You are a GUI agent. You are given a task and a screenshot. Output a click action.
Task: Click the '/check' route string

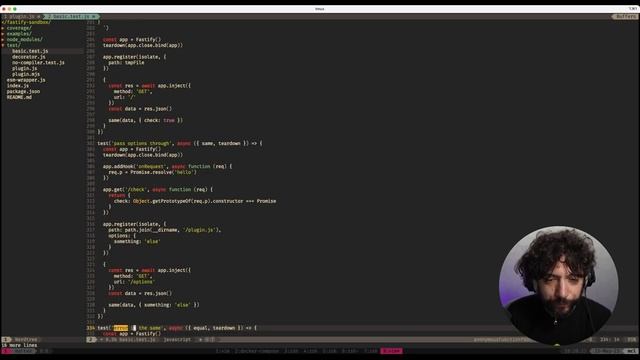point(136,189)
